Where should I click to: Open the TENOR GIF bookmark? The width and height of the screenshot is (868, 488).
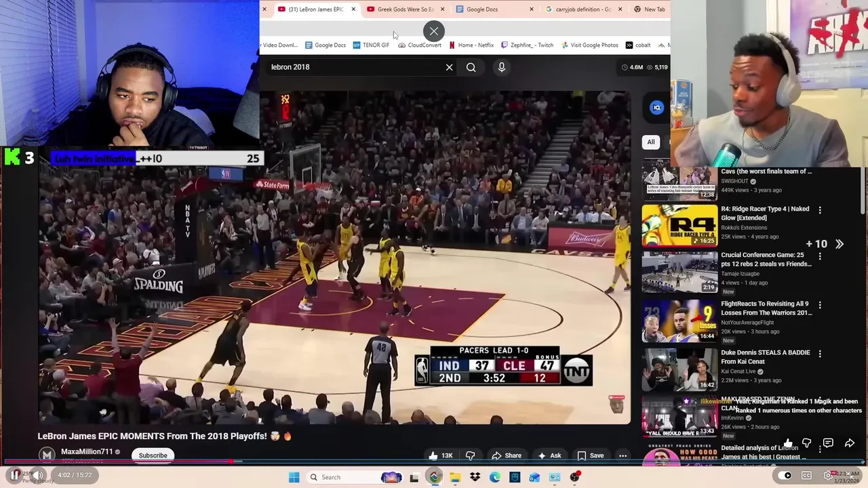[372, 45]
